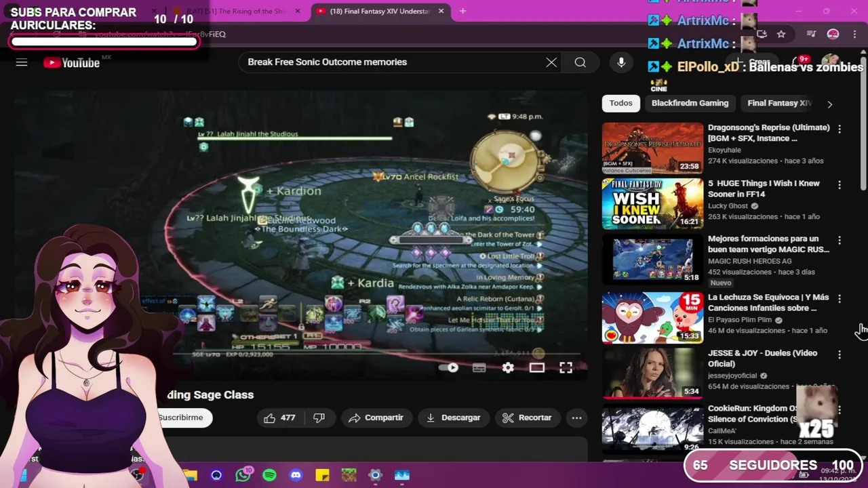Image resolution: width=868 pixels, height=488 pixels.
Task: Open options menu for Mejores formaciones video
Action: [840, 240]
